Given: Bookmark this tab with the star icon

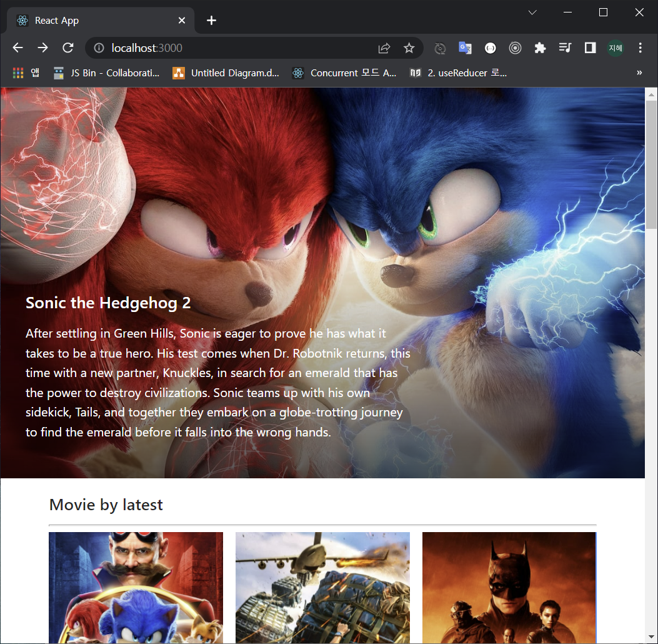Looking at the screenshot, I should click(409, 48).
